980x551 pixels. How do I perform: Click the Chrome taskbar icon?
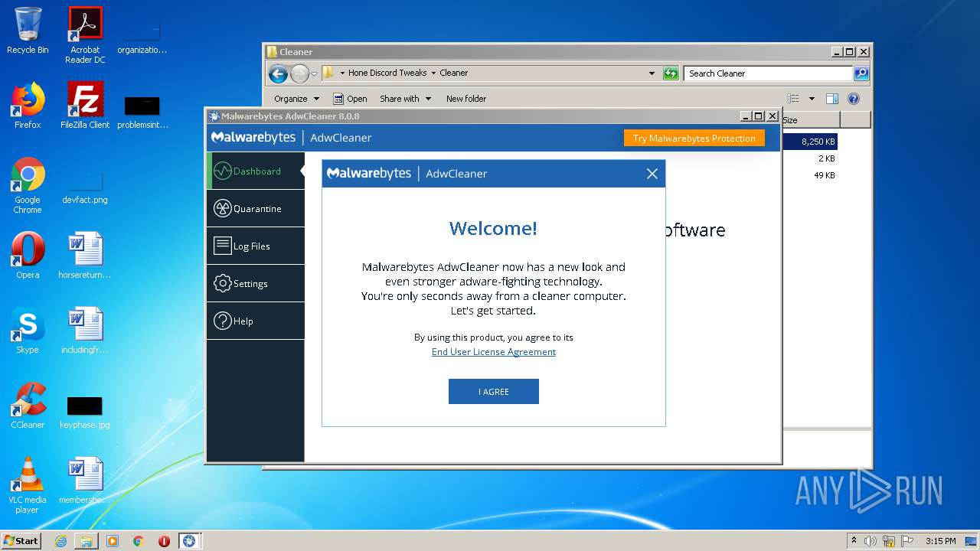pyautogui.click(x=139, y=541)
